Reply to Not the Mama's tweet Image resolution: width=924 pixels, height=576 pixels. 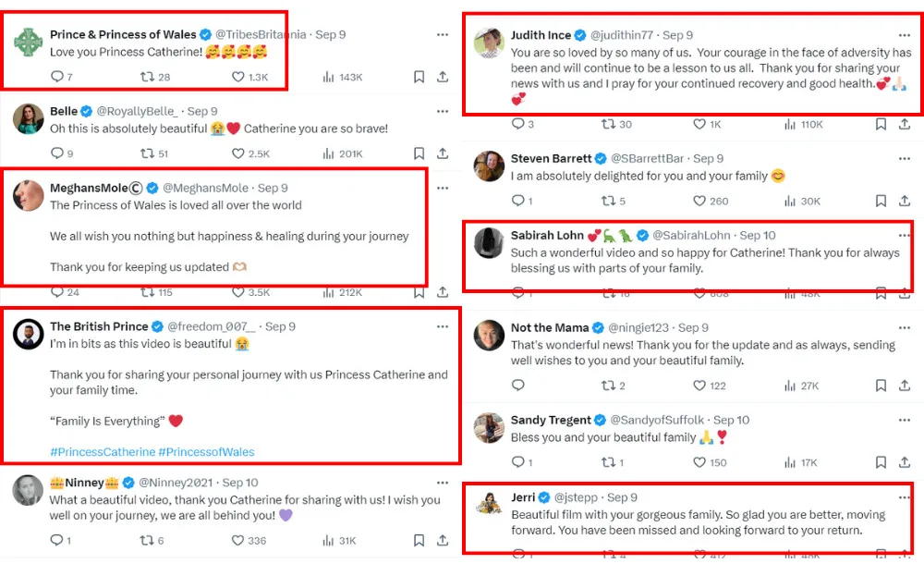point(517,386)
